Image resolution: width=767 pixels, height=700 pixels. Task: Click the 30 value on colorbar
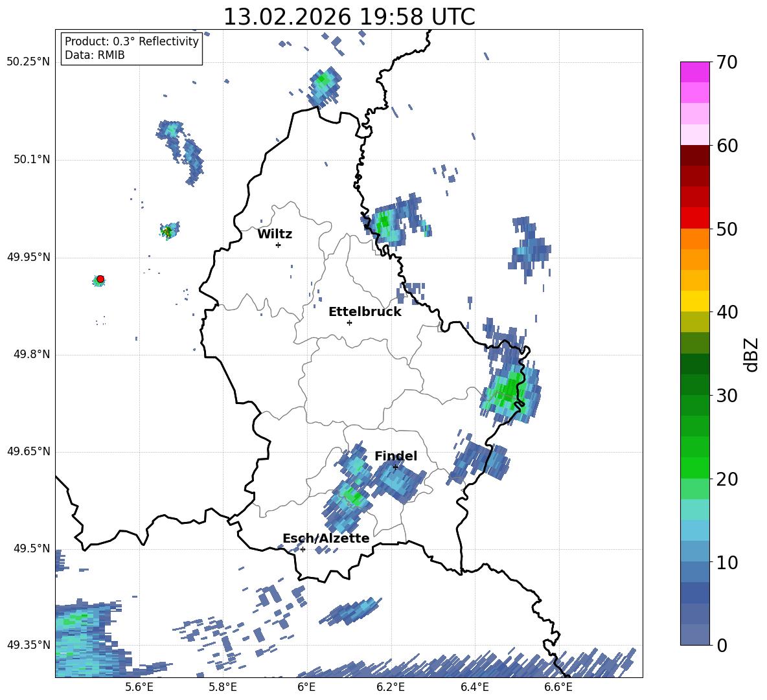727,396
